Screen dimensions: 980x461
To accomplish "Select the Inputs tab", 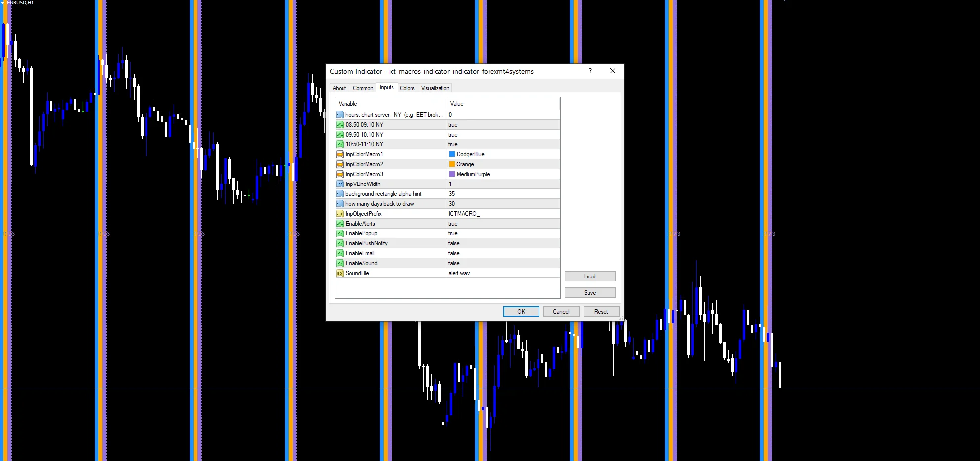I will click(387, 88).
